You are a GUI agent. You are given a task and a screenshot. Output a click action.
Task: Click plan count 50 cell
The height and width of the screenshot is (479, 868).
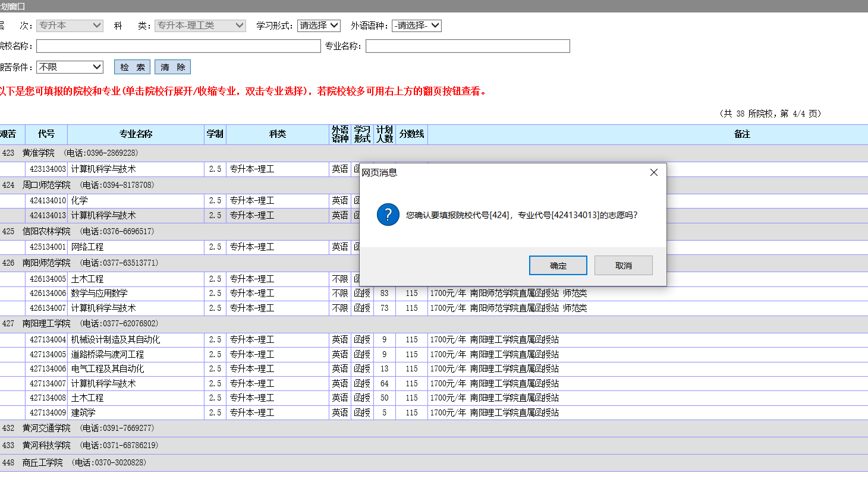[385, 398]
